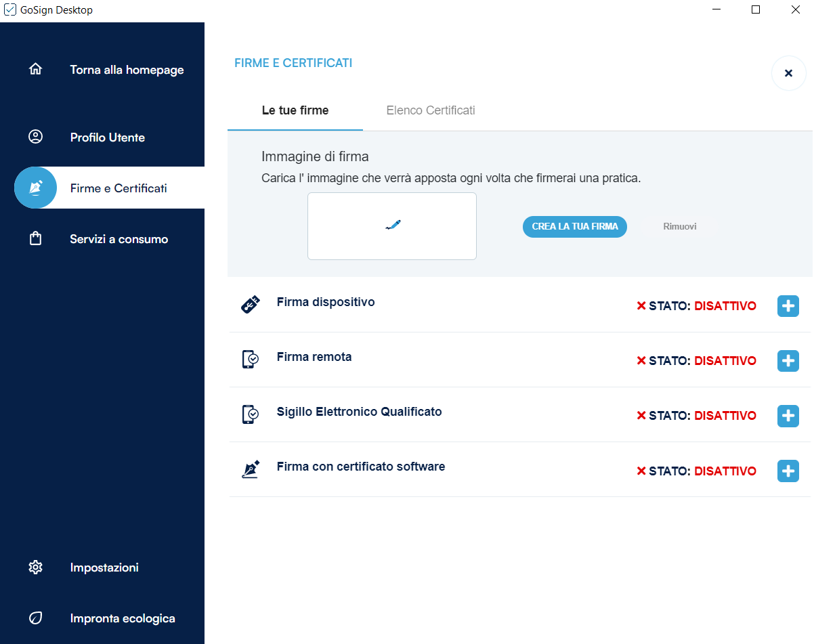Click the Impostazioni gear icon
Image resolution: width=814 pixels, height=644 pixels.
(x=35, y=567)
